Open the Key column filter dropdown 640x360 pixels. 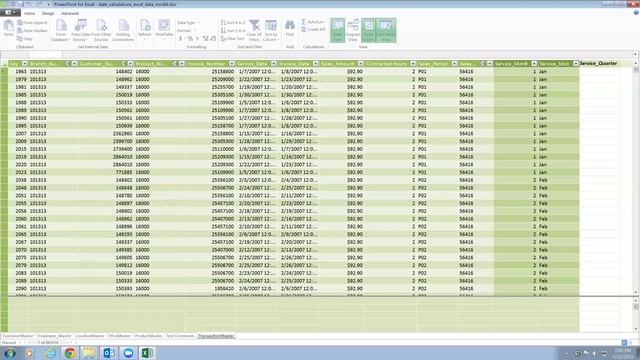click(24, 64)
